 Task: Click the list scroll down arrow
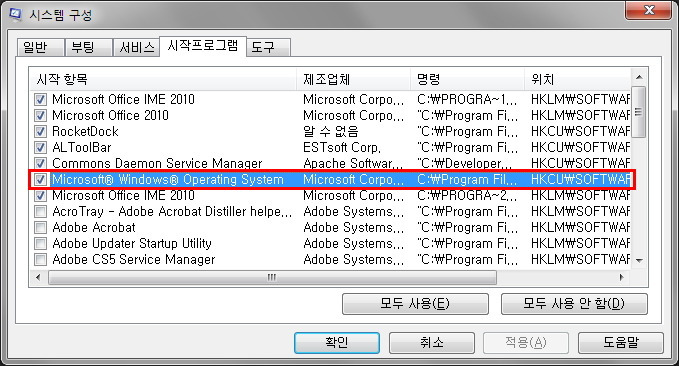[639, 261]
